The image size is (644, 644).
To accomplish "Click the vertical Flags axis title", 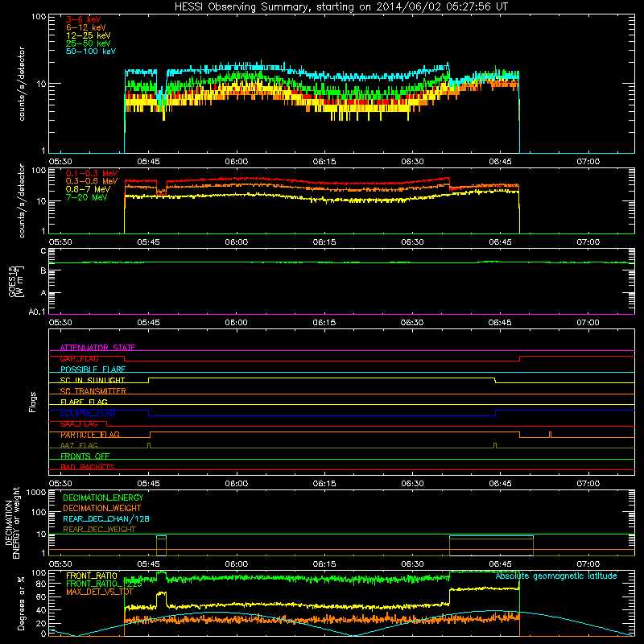I will 33,402.
